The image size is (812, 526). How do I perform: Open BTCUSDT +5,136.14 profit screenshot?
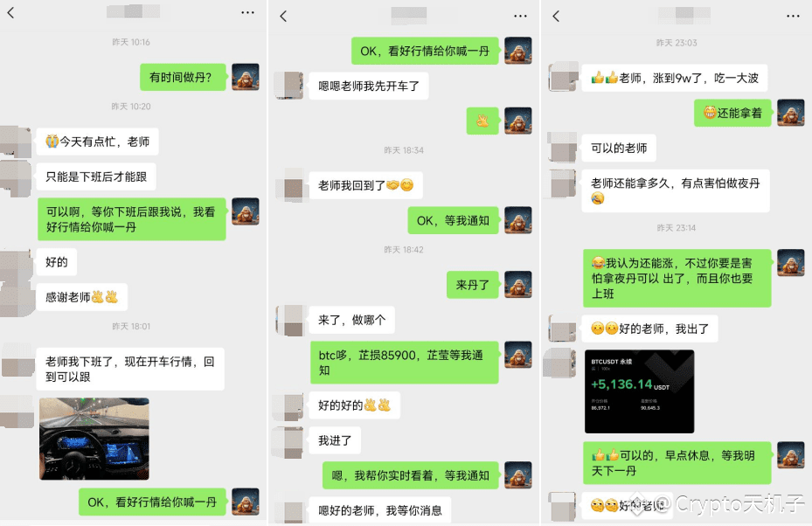click(x=639, y=391)
